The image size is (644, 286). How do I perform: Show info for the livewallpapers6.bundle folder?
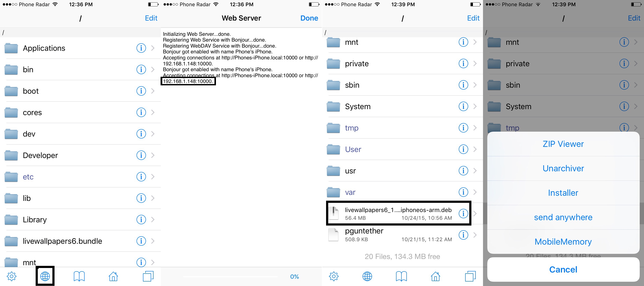(x=141, y=241)
